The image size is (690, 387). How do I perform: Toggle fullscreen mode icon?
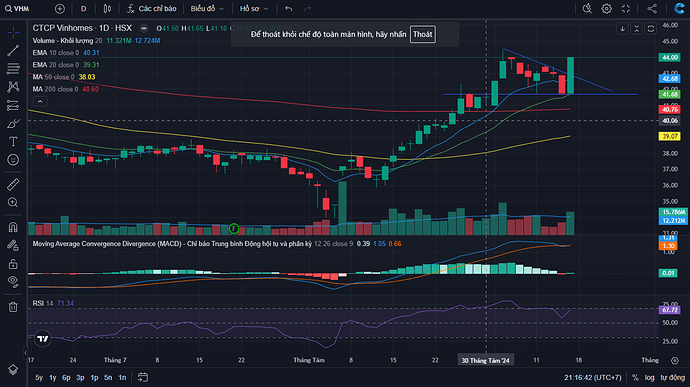pos(626,9)
